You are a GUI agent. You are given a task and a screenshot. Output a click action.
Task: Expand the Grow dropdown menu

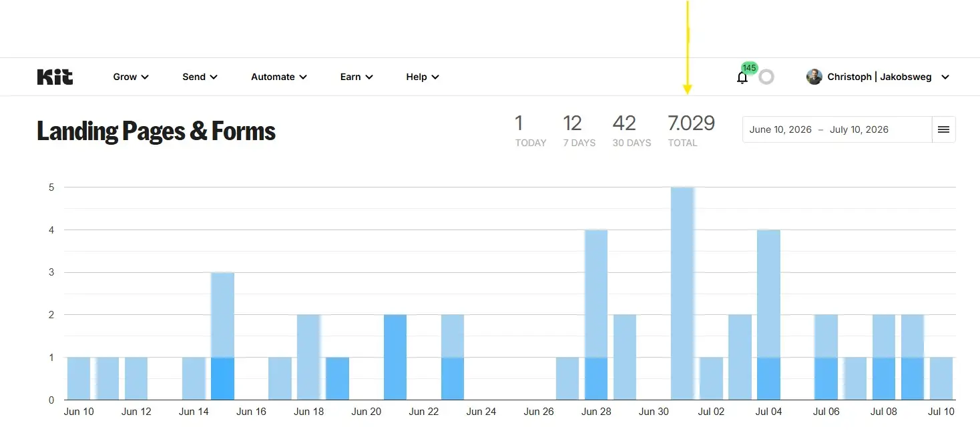131,77
